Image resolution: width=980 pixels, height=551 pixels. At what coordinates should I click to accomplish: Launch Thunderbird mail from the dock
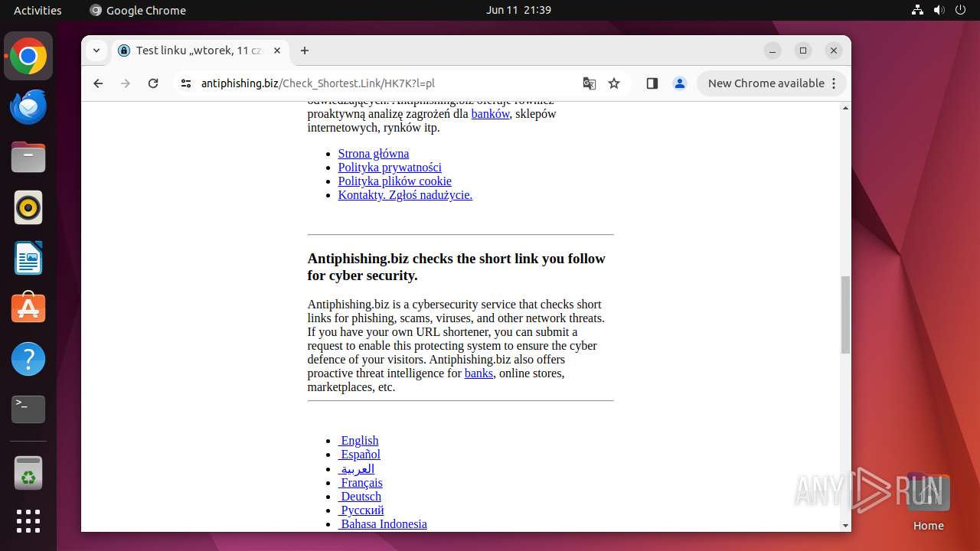[28, 106]
